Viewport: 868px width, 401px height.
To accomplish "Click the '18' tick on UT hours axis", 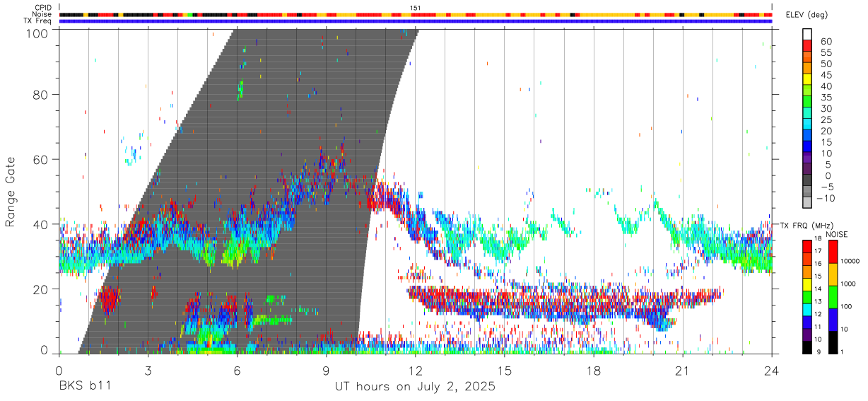I will [x=594, y=370].
